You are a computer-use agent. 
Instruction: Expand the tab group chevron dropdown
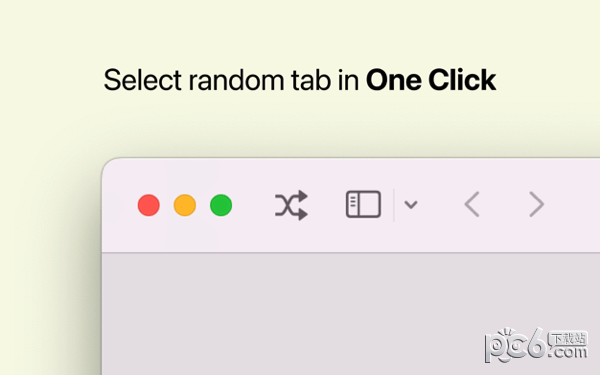coord(411,205)
